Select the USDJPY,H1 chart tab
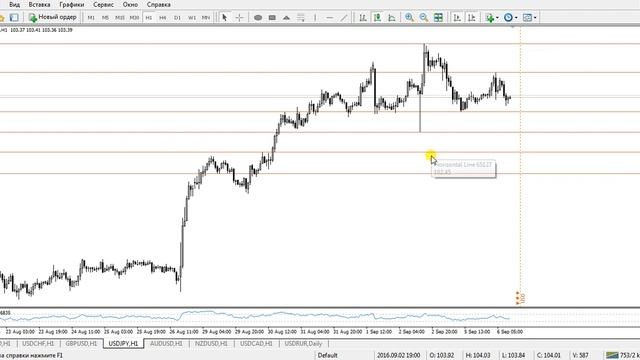640x360 pixels. [124, 344]
